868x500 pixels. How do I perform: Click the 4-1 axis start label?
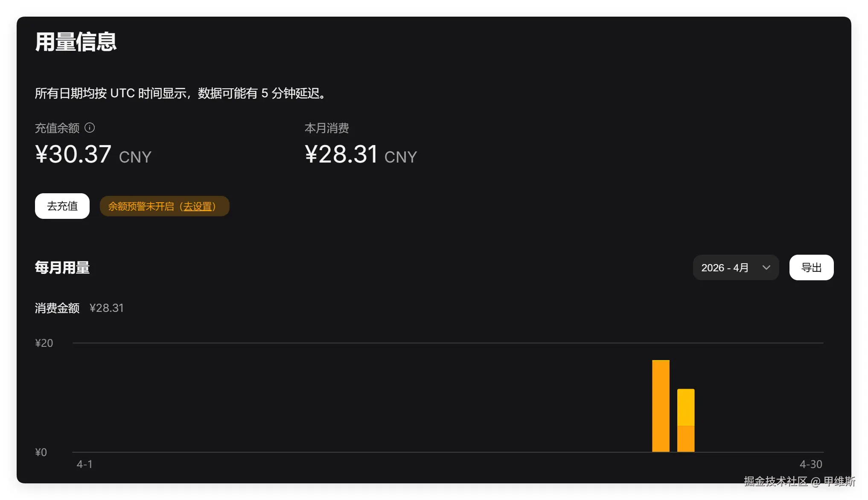84,464
